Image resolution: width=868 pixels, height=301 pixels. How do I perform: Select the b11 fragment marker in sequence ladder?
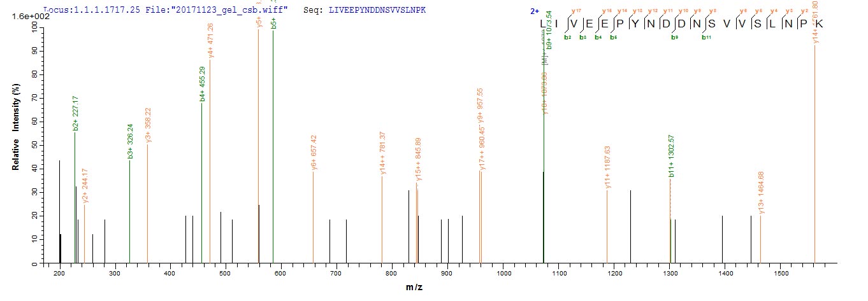pyautogui.click(x=706, y=38)
